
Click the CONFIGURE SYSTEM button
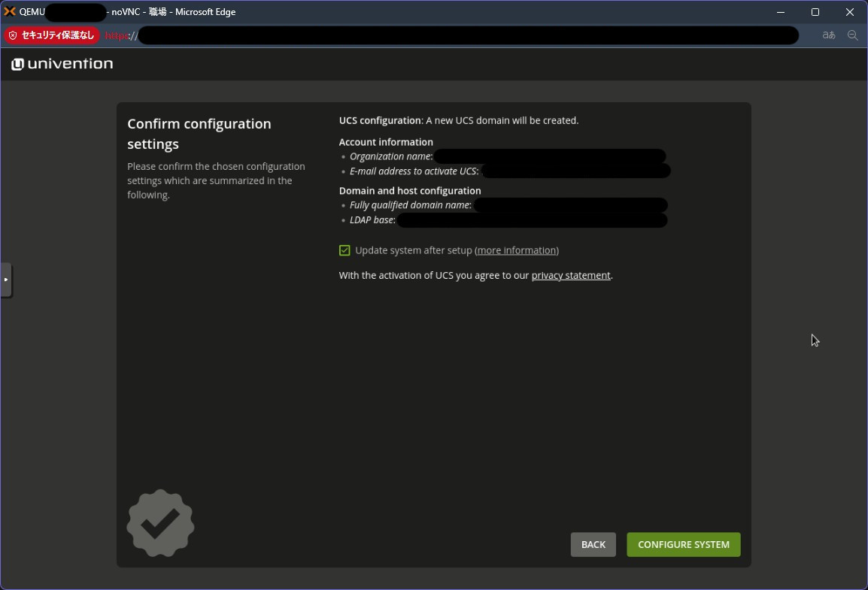coord(684,545)
